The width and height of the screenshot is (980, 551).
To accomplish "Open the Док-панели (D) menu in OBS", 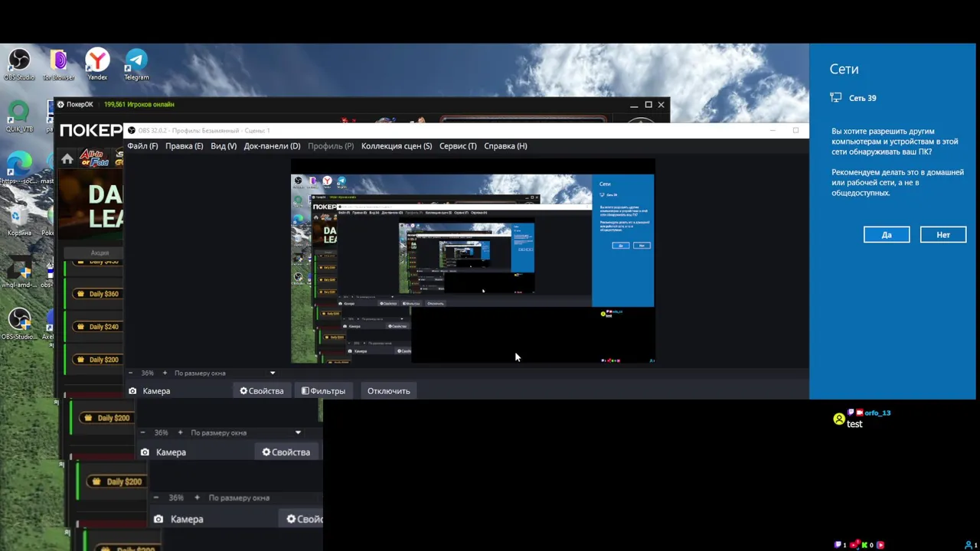I will coord(272,146).
